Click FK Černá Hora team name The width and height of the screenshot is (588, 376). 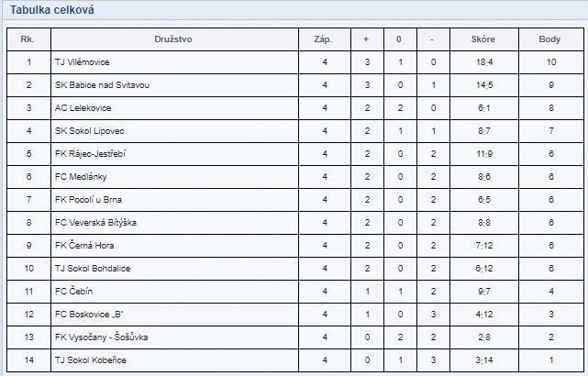pos(84,245)
